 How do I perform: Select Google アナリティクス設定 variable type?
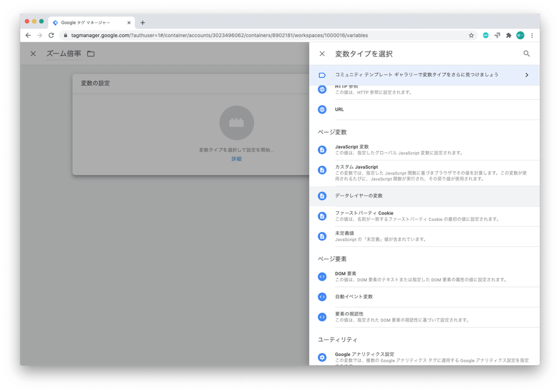[424, 357]
